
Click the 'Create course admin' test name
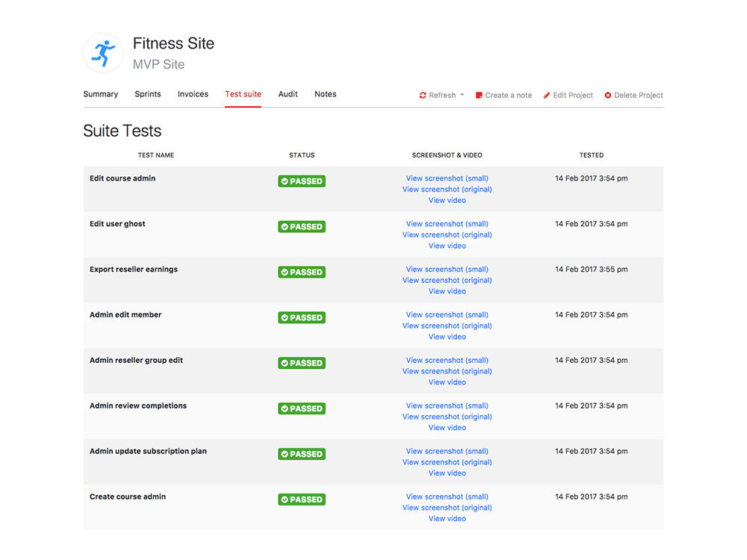click(128, 497)
